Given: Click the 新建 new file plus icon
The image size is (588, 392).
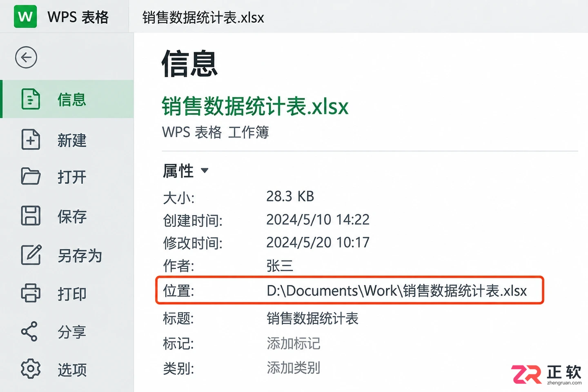Looking at the screenshot, I should pyautogui.click(x=31, y=139).
